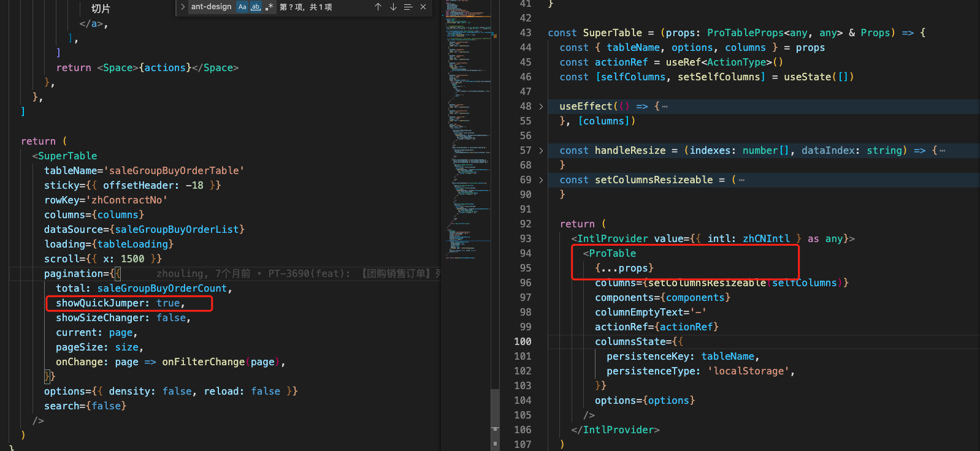Click '[columns])' dependency array on line 55
980x451 pixels.
tap(607, 121)
